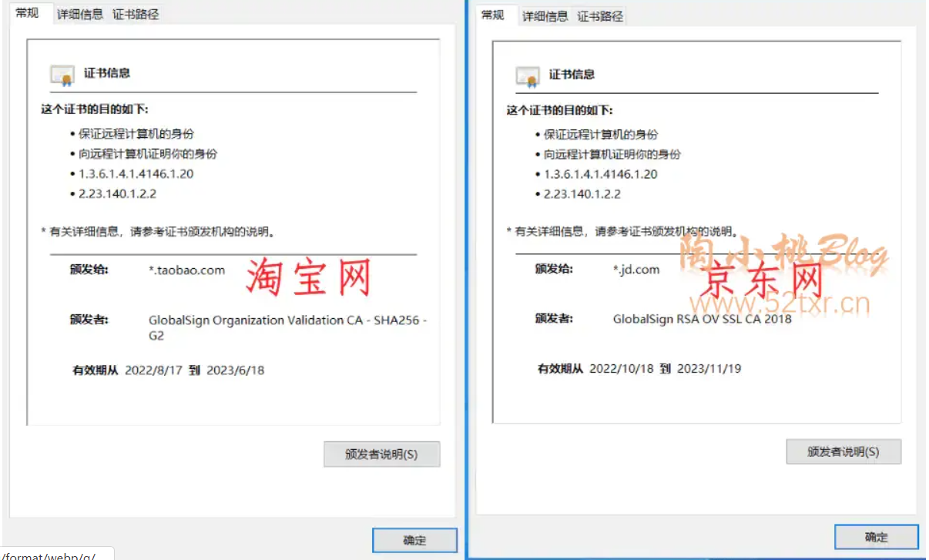Click validity end date 2023/6/18
The height and width of the screenshot is (560, 929).
point(236,371)
